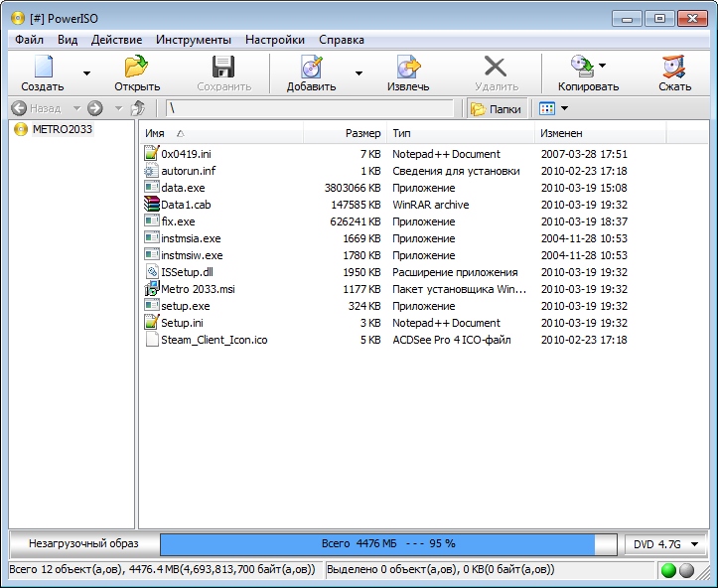Click the Извлечь (Extract) toolbar icon
Screen dimensions: 718x588
(407, 68)
